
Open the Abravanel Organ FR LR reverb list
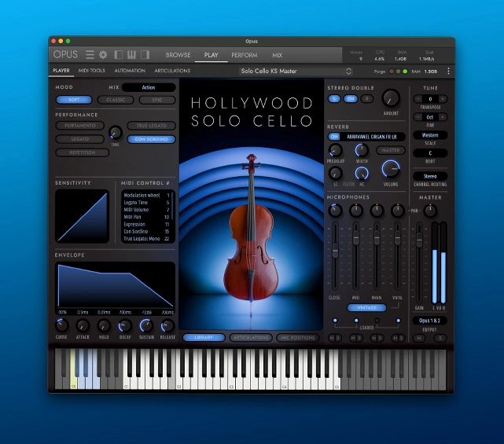pyautogui.click(x=372, y=137)
